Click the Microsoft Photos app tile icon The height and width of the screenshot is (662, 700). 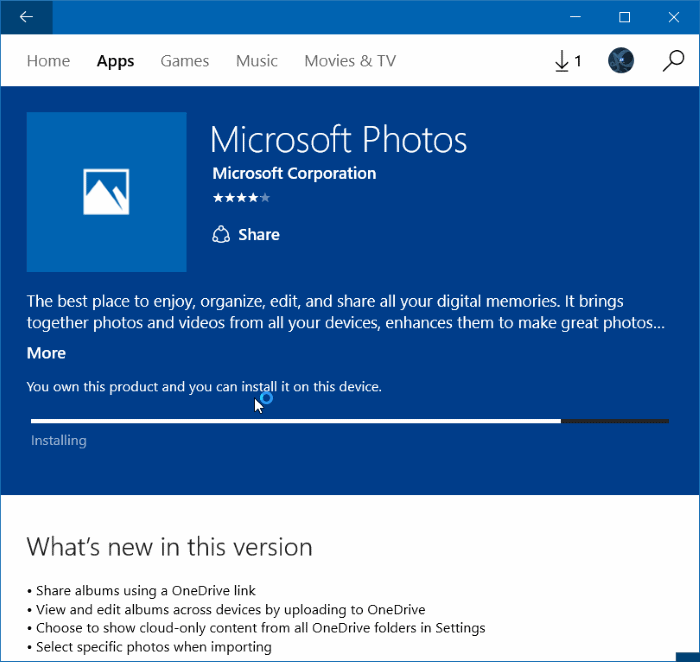tap(107, 192)
